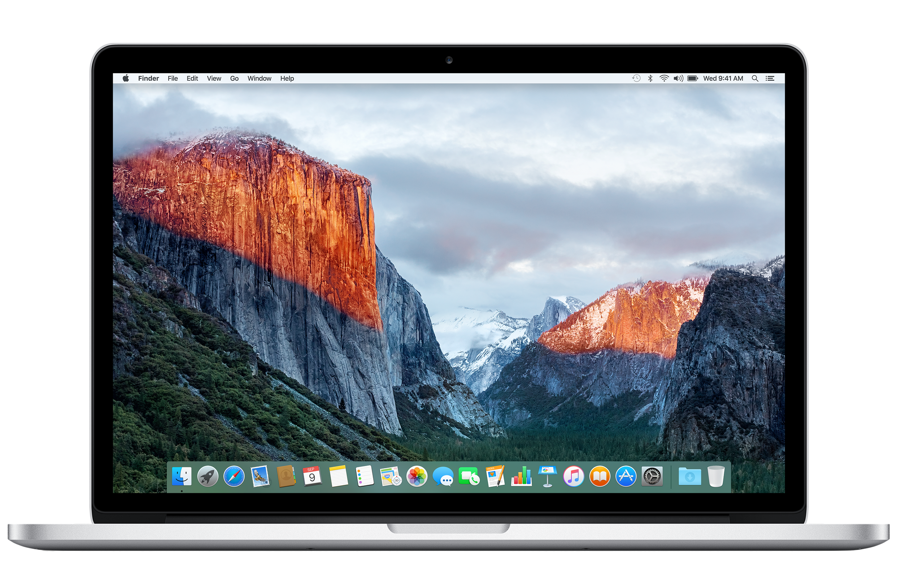Open Notes yellow pad icon
Screen dimensions: 897x588
[x=339, y=476]
